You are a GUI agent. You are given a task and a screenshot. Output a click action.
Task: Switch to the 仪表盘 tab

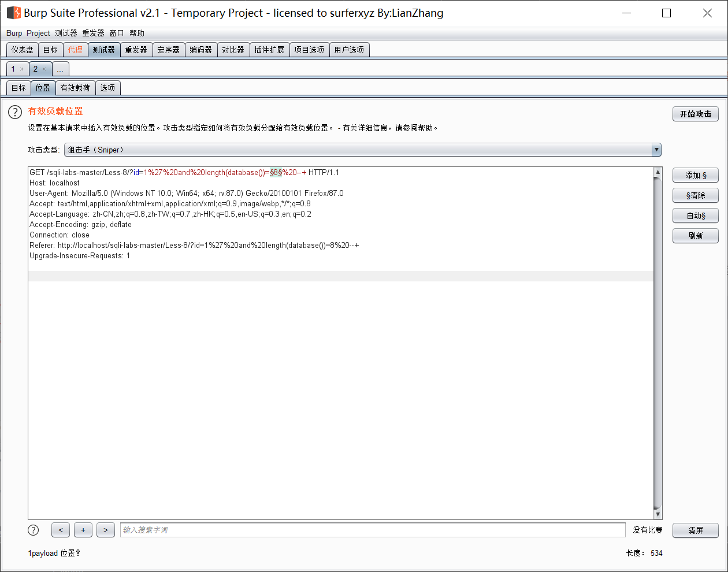pyautogui.click(x=23, y=50)
